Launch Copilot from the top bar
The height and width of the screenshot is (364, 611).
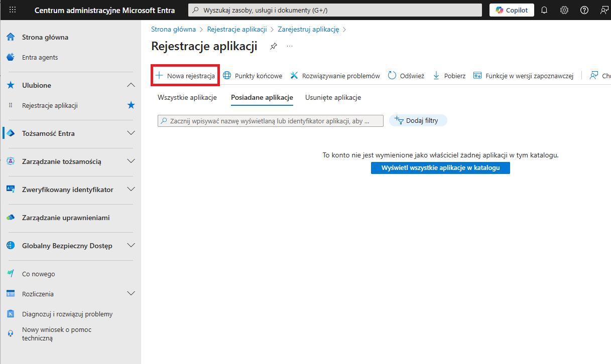click(512, 10)
